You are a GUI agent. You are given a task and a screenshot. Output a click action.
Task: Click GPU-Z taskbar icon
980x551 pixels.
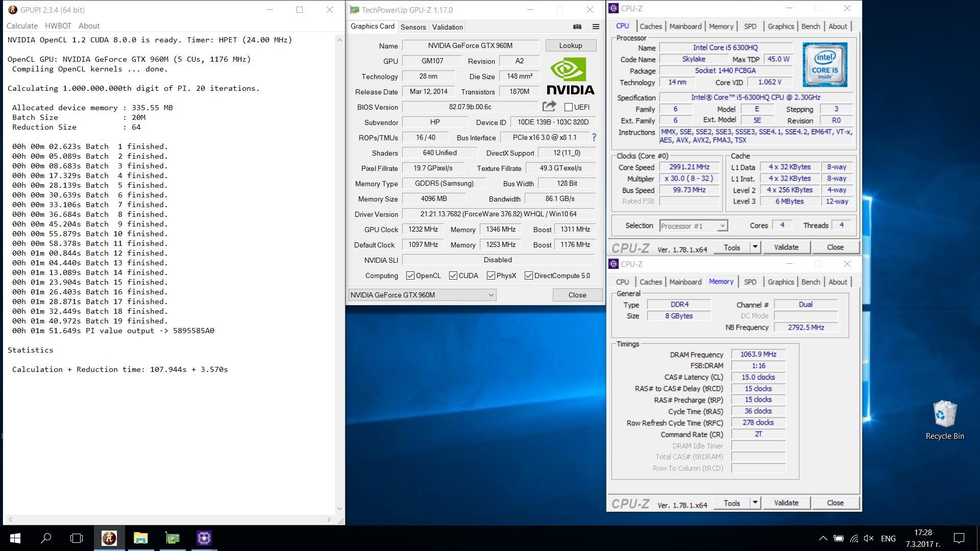[173, 538]
